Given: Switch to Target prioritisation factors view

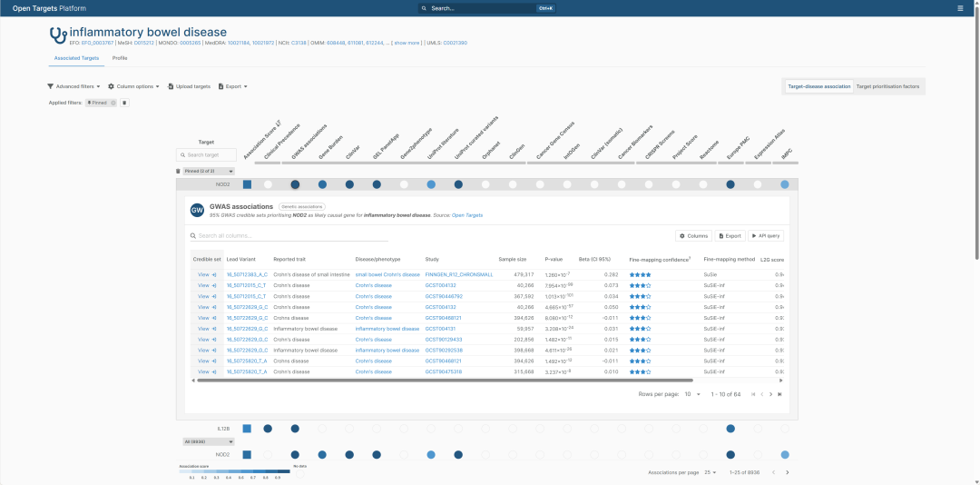Looking at the screenshot, I should [887, 86].
